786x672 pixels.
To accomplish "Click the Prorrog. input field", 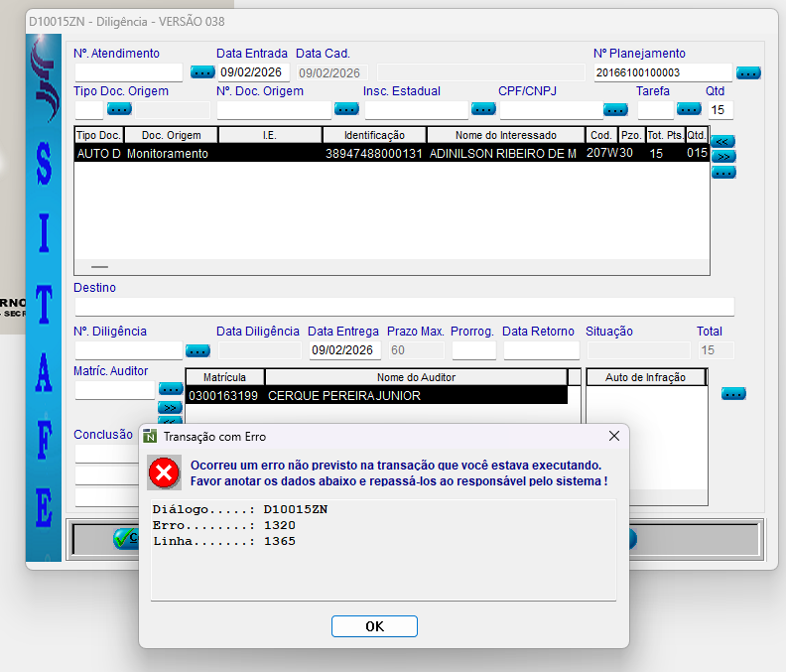I will point(473,350).
